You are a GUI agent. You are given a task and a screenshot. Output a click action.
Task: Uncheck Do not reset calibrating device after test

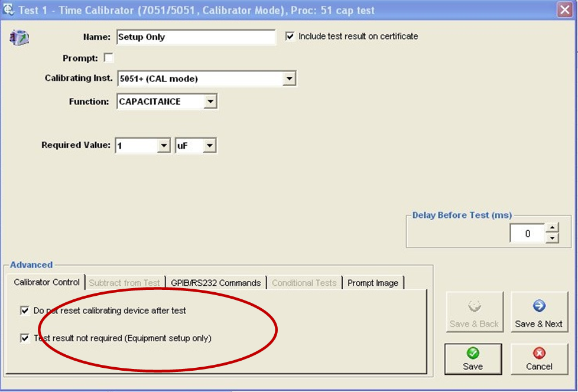(25, 310)
